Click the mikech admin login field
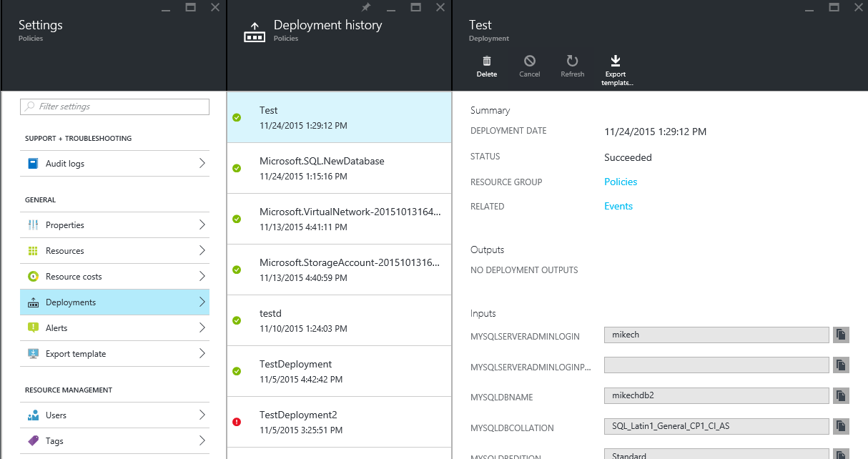 pos(716,335)
